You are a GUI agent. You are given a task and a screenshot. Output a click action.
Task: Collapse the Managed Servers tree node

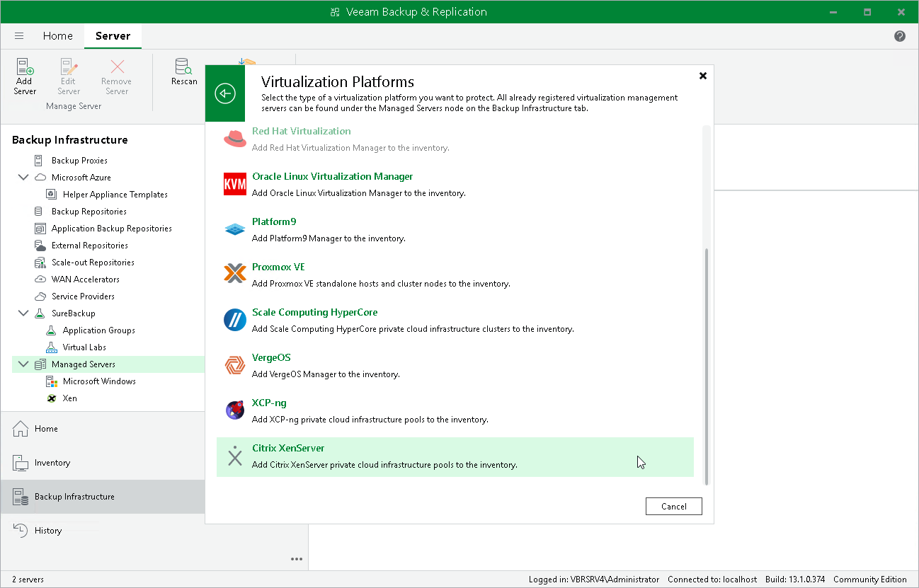click(23, 364)
